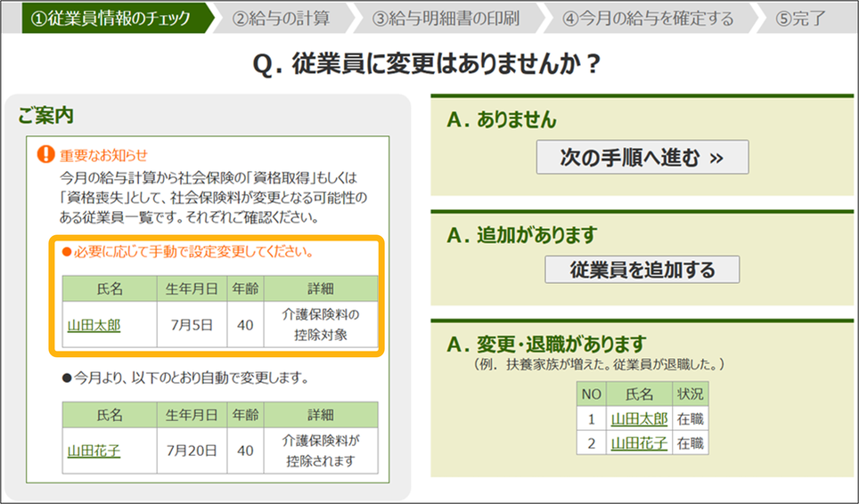The width and height of the screenshot is (859, 504).
Task: Select the ①従業員情報のチェック step tab
Action: tap(109, 18)
